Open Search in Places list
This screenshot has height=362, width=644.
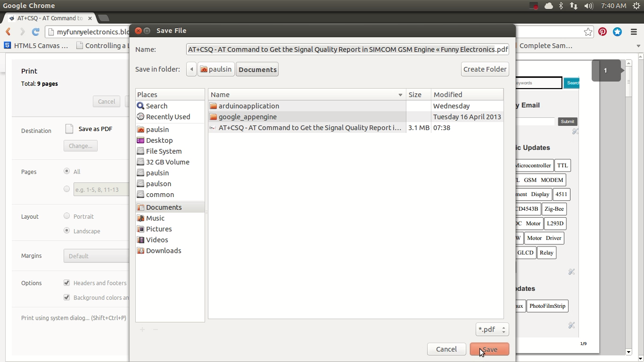coord(170,106)
